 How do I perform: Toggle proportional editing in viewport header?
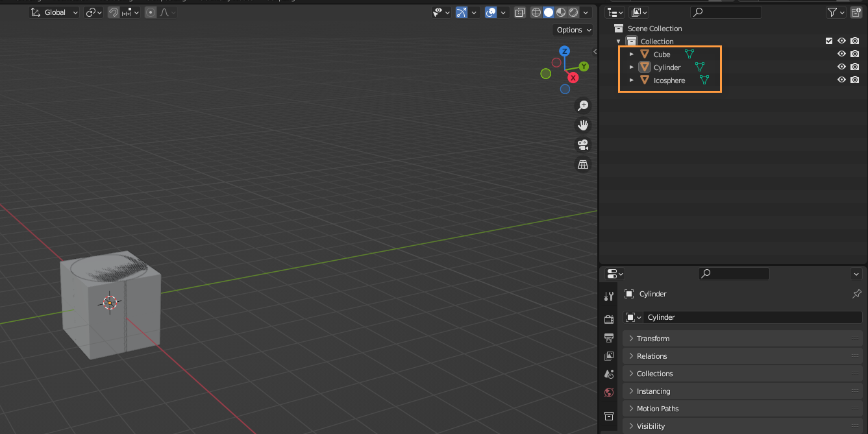151,12
